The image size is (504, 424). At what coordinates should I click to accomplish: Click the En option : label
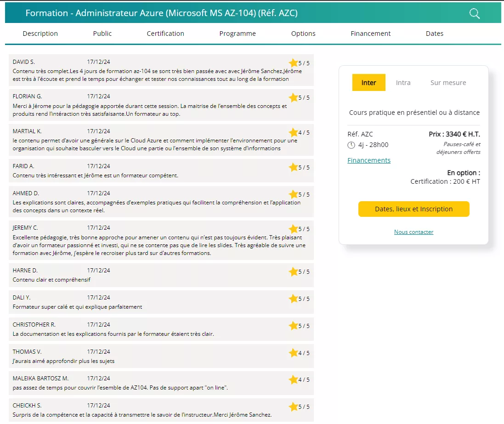pos(464,173)
